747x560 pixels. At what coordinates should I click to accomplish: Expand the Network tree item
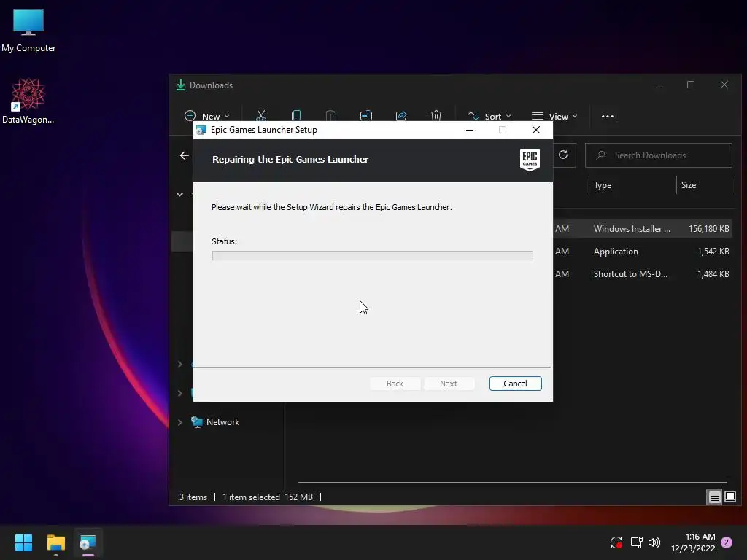click(180, 422)
